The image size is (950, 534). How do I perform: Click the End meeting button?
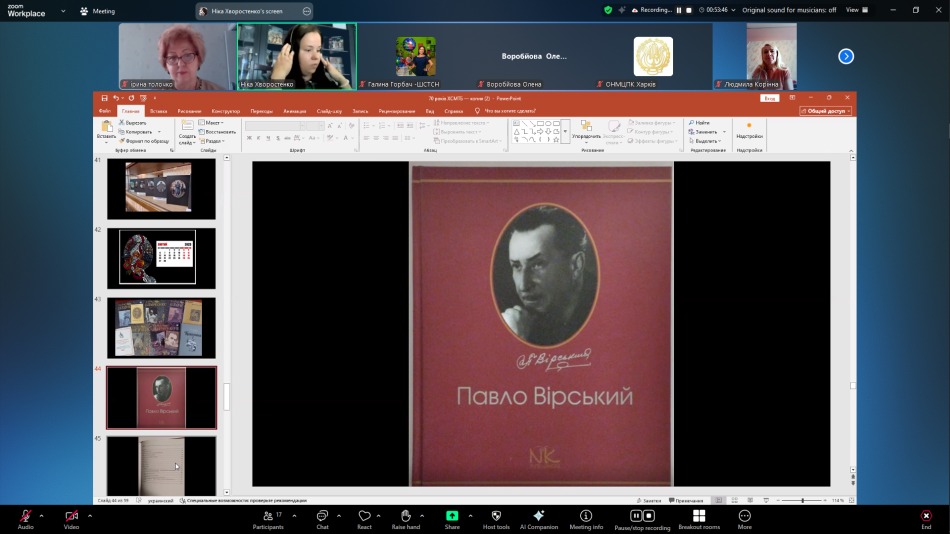[x=926, y=517]
